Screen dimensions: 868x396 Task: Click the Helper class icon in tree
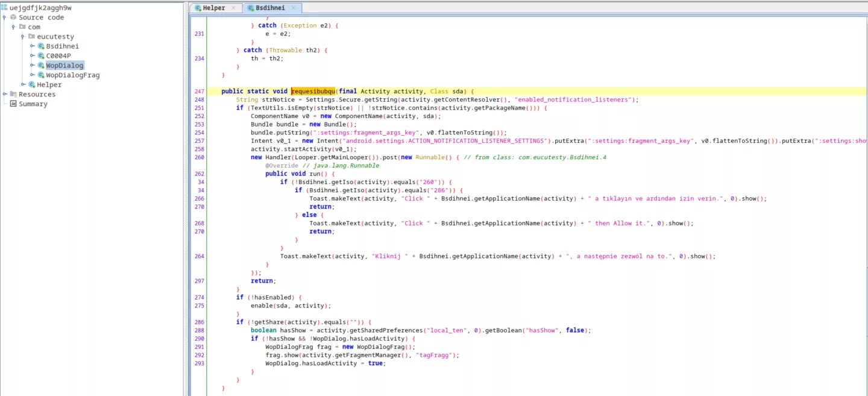point(32,85)
